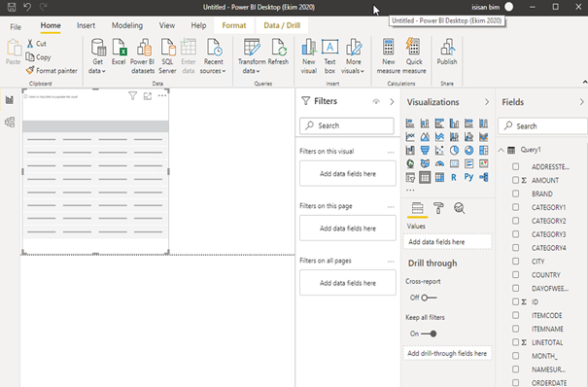Viewport: 588px width, 387px height.
Task: Click the New measure button
Action: pyautogui.click(x=389, y=56)
